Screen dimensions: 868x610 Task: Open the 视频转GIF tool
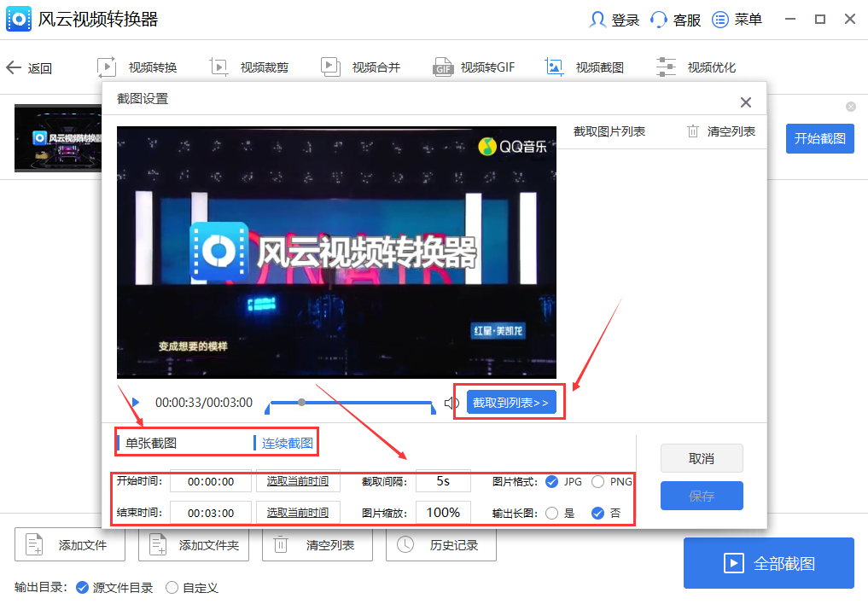[474, 67]
